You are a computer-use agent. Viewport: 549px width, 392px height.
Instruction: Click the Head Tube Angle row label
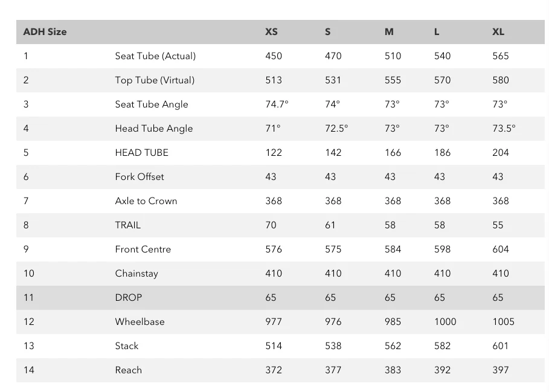[154, 128]
